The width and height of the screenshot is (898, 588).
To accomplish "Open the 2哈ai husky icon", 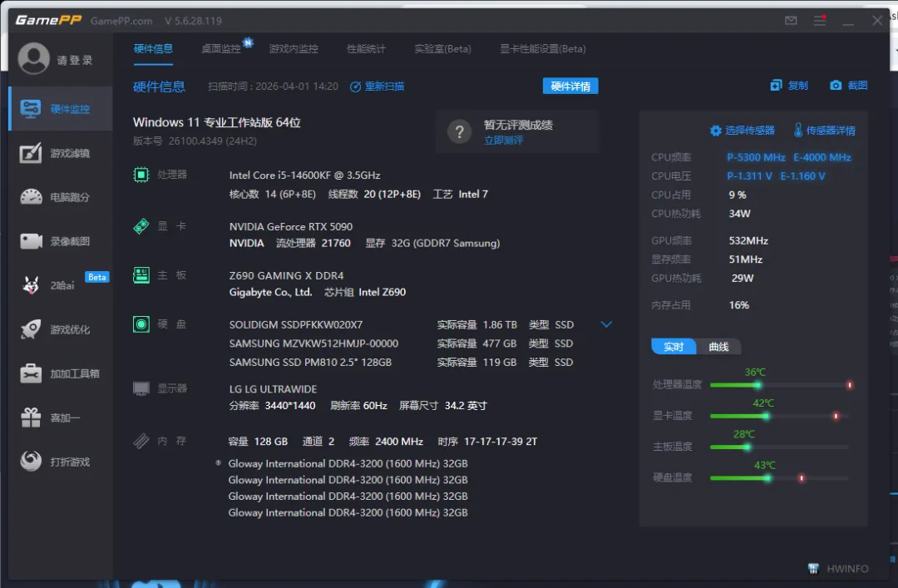I will pyautogui.click(x=31, y=284).
